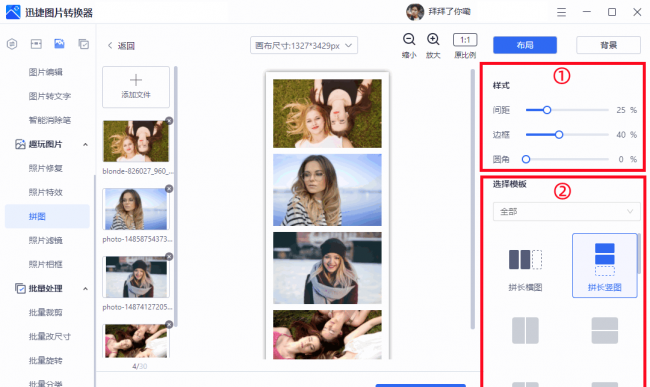Remove blonde-826027 image with its x icon
Viewport: 650px width, 387px height.
(169, 121)
